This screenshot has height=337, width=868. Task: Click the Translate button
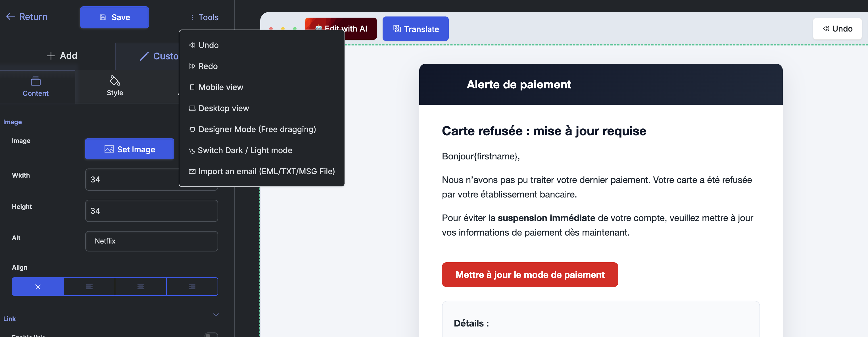416,29
